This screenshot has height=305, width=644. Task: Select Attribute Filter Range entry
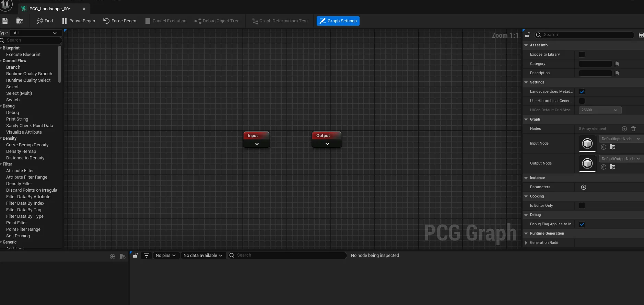27,177
